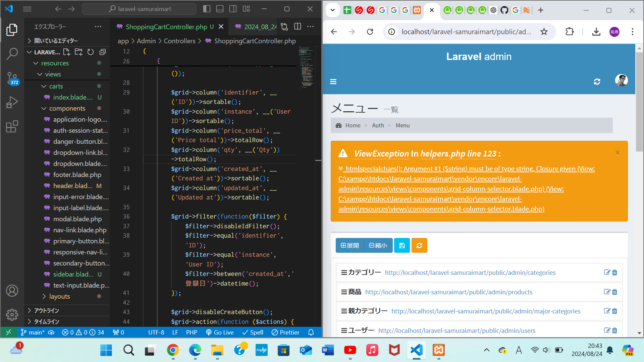This screenshot has height=362, width=644.
Task: Open the Chrome extensions puzzle icon
Action: click(x=570, y=32)
